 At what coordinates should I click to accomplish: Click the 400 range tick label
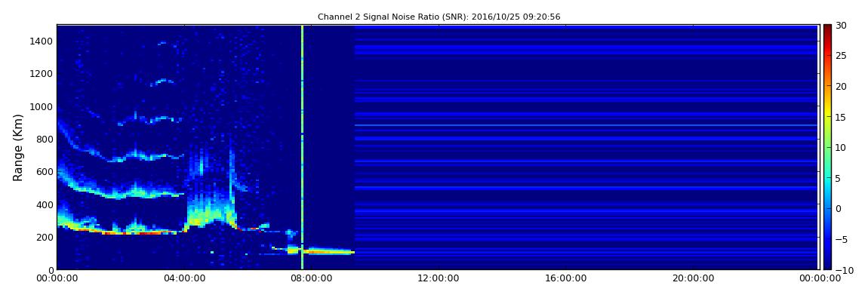click(45, 204)
